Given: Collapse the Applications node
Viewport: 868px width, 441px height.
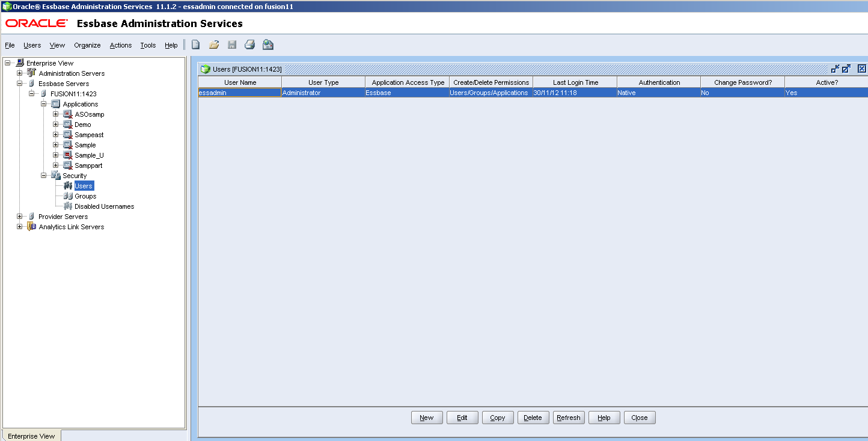Looking at the screenshot, I should tap(43, 103).
